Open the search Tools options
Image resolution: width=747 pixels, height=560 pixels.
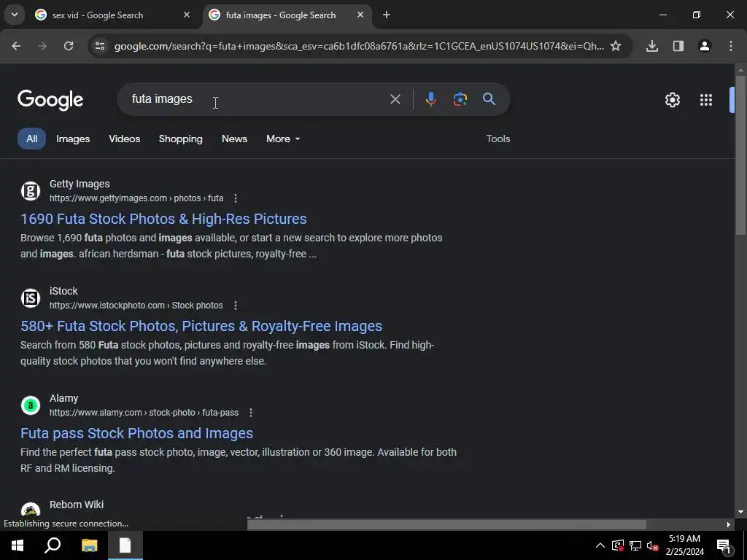[x=498, y=139]
